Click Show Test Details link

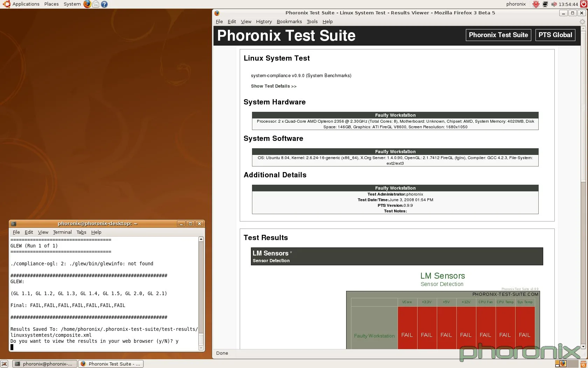273,86
